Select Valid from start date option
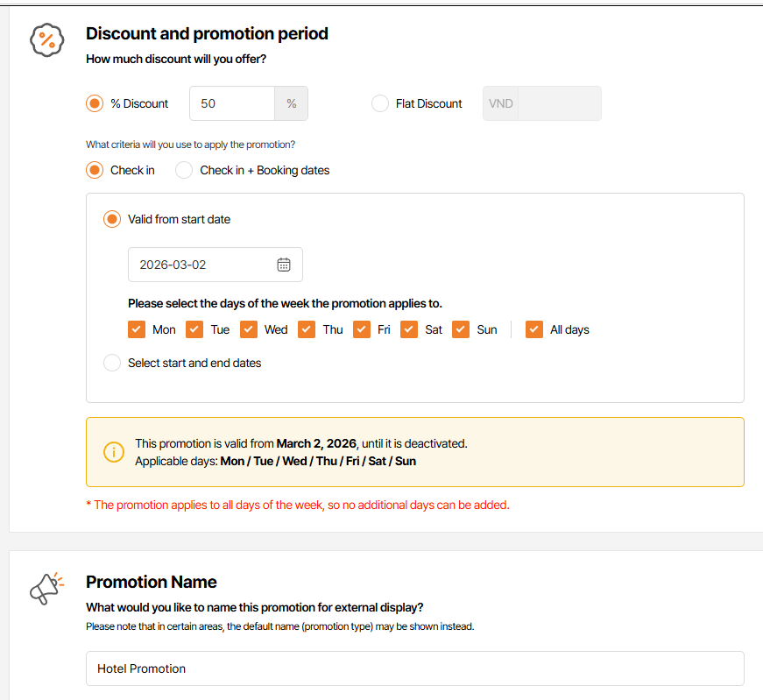The image size is (763, 700). click(x=112, y=219)
